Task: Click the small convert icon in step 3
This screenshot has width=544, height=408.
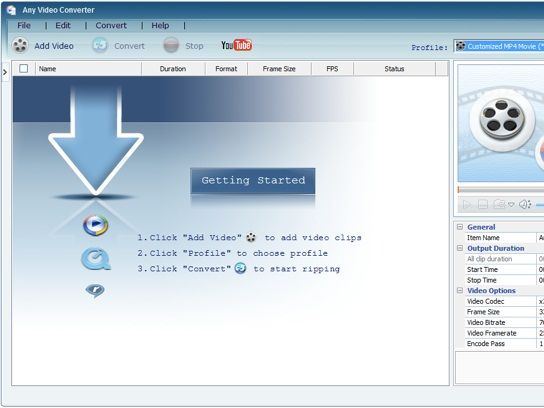Action: (x=240, y=268)
